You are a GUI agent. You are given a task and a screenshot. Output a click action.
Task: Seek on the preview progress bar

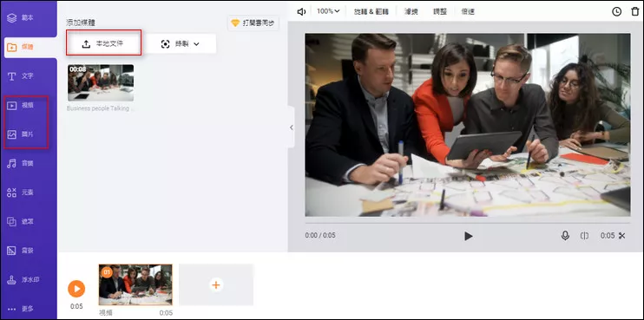tap(468, 223)
